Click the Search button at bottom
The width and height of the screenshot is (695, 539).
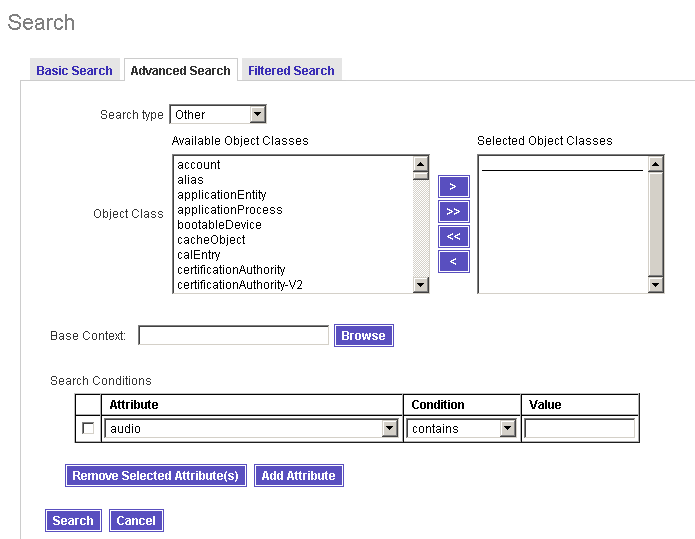[73, 520]
